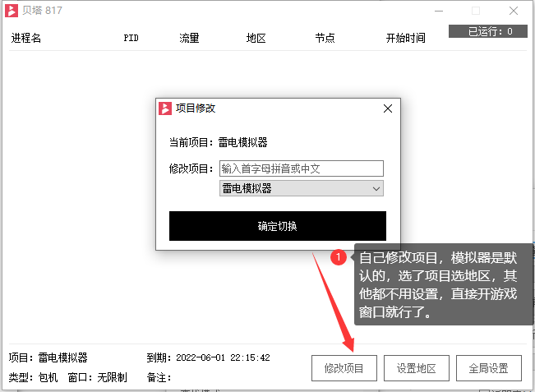The height and width of the screenshot is (392, 535).
Task: Open 全局设置 global settings
Action: tap(489, 368)
